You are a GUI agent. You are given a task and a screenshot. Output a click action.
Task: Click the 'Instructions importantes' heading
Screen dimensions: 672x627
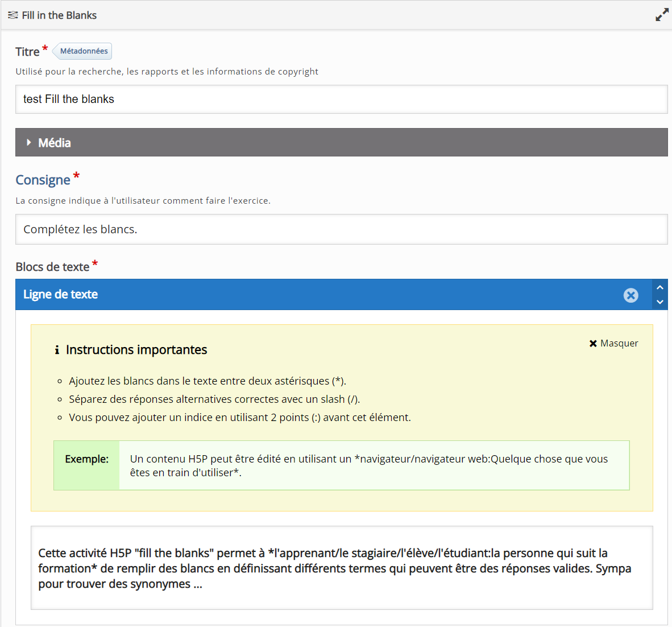click(136, 350)
